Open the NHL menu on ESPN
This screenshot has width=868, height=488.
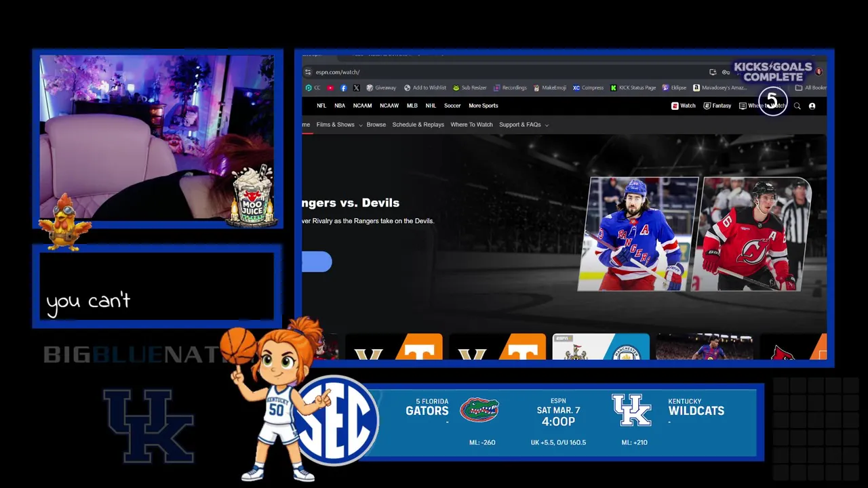[431, 106]
